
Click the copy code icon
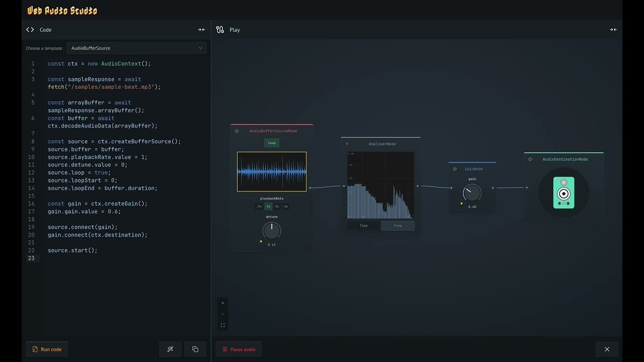click(195, 349)
